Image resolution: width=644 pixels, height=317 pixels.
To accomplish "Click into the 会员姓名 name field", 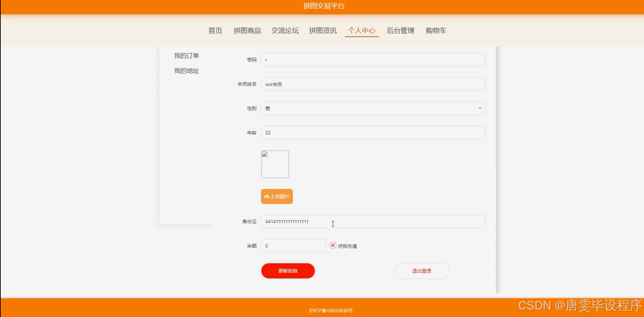I will [373, 84].
